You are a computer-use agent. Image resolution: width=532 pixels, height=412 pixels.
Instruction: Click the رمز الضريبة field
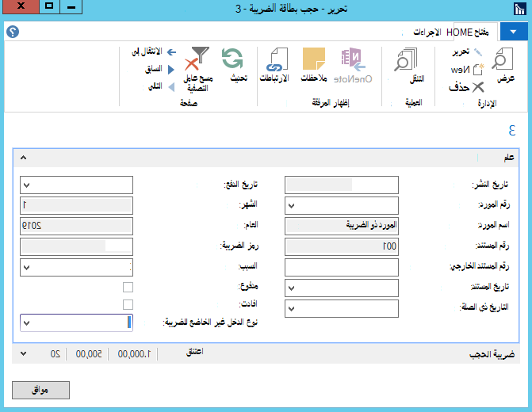tap(76, 246)
